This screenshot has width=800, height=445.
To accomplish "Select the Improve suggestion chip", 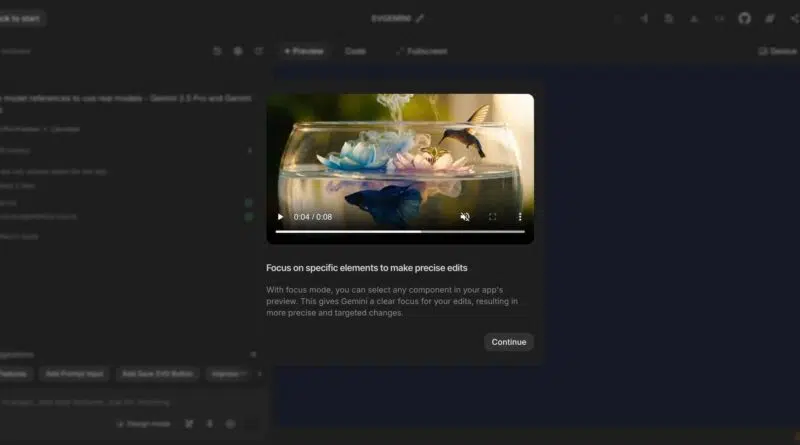I will pyautogui.click(x=228, y=374).
